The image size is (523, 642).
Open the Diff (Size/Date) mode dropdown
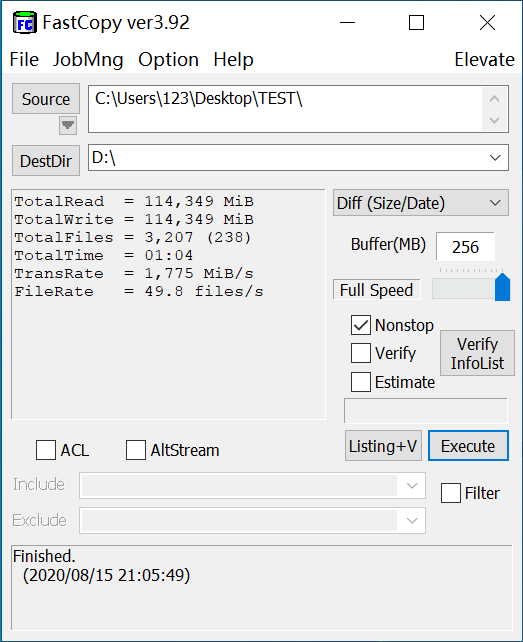pos(495,203)
